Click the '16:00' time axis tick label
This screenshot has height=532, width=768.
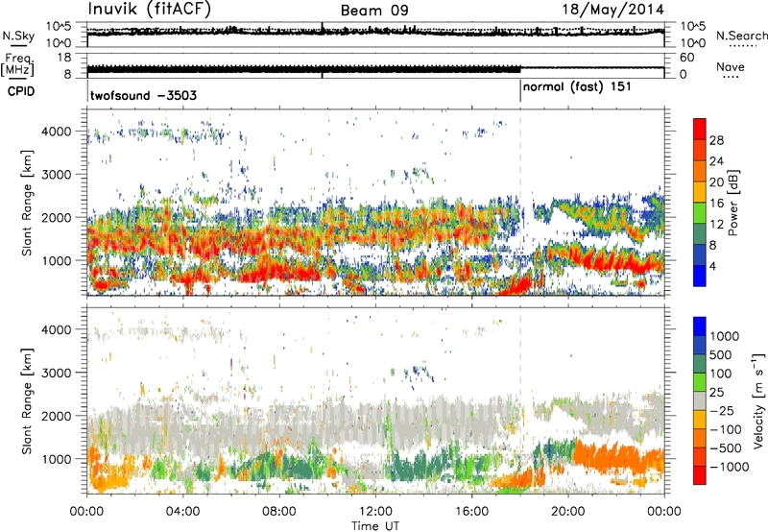click(x=471, y=512)
